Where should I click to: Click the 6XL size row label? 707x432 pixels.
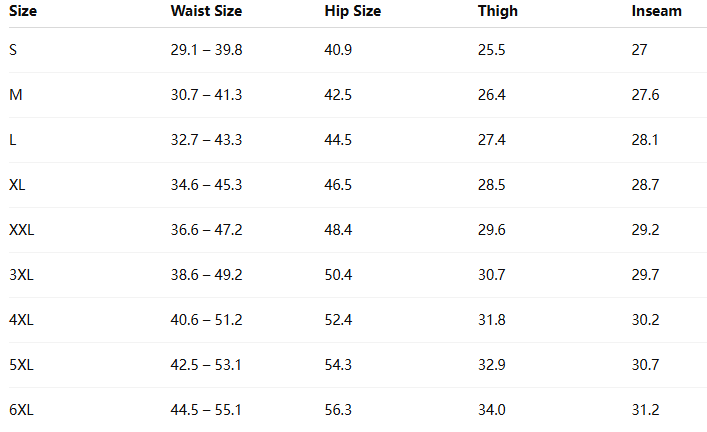[x=21, y=410]
